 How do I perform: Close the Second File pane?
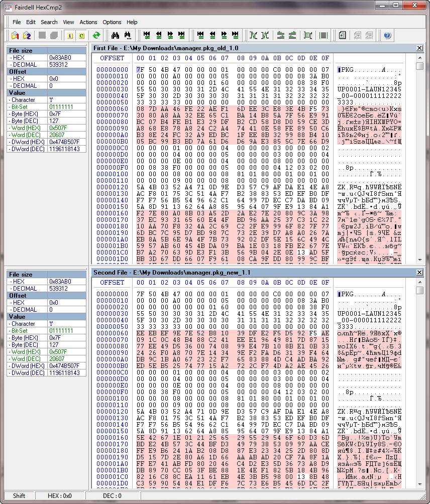pyautogui.click(x=419, y=273)
